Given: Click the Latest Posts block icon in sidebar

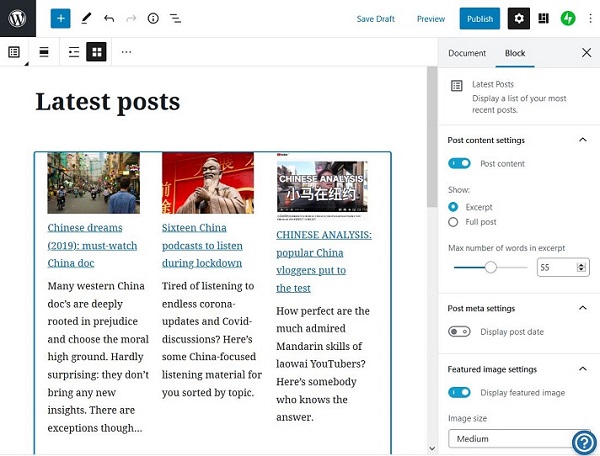Looking at the screenshot, I should coord(457,86).
